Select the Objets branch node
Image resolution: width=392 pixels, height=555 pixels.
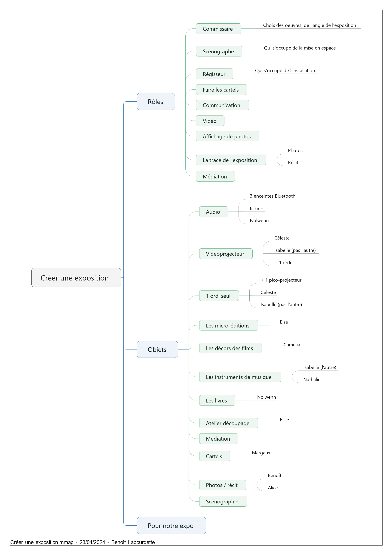pyautogui.click(x=157, y=349)
